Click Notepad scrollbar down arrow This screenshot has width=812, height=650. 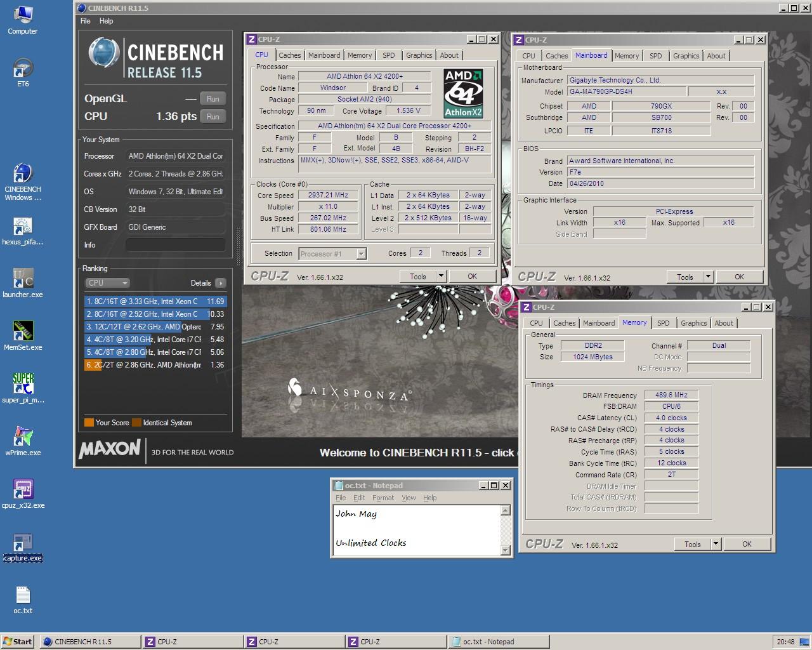pyautogui.click(x=506, y=551)
